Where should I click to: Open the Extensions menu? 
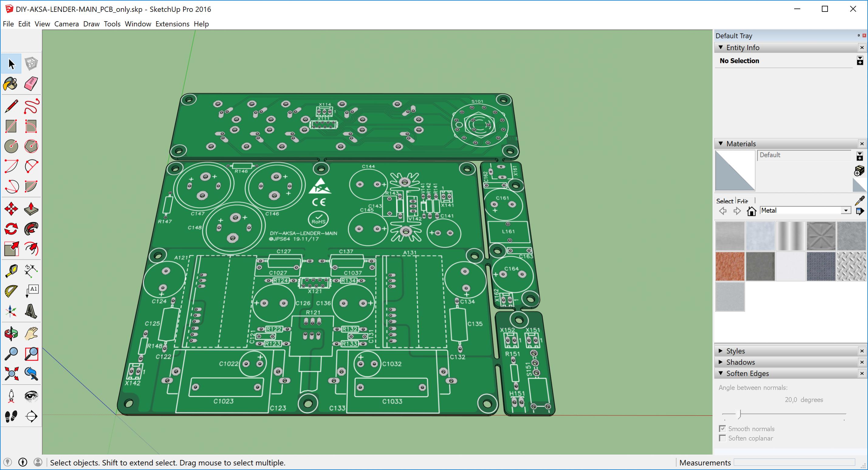[172, 24]
